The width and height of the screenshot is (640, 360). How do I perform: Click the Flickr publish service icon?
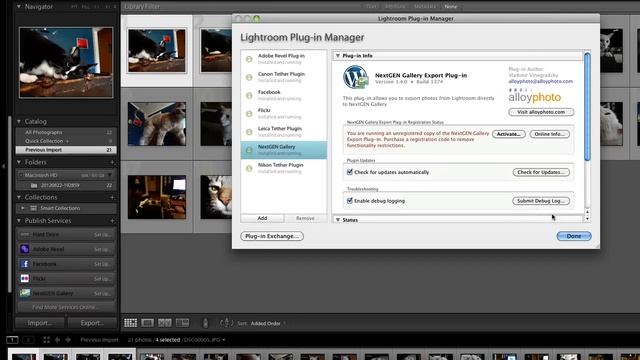pyautogui.click(x=24, y=278)
